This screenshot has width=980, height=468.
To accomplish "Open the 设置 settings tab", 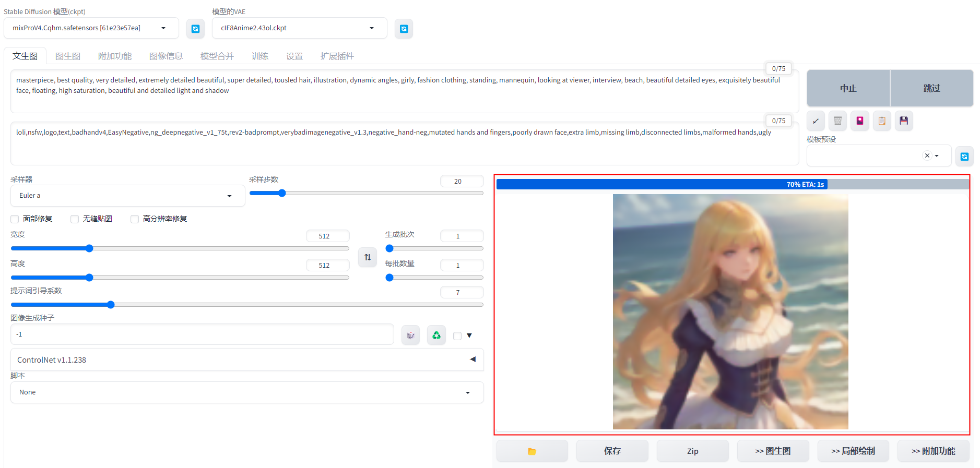I will click(294, 56).
